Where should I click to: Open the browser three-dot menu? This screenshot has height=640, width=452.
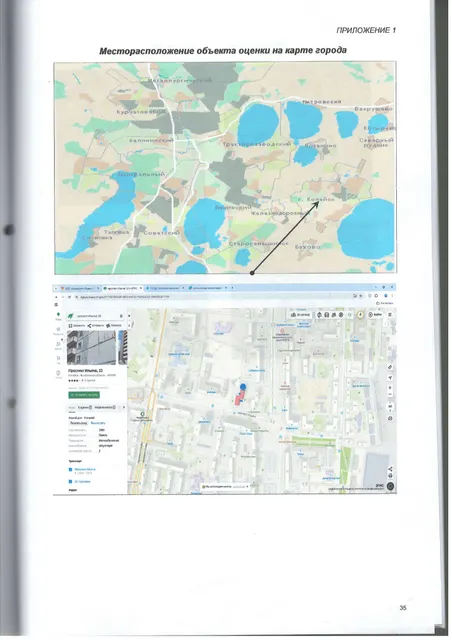392,296
